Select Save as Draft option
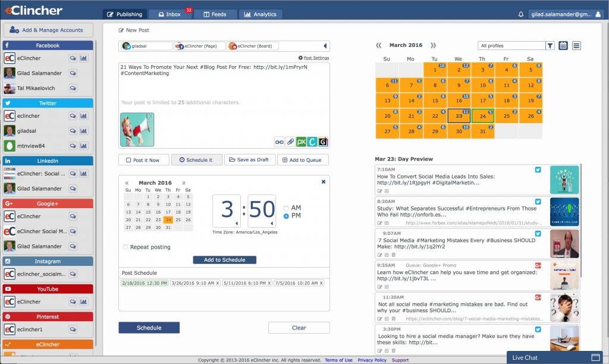Viewport: 609px width, 364px height. click(x=250, y=160)
